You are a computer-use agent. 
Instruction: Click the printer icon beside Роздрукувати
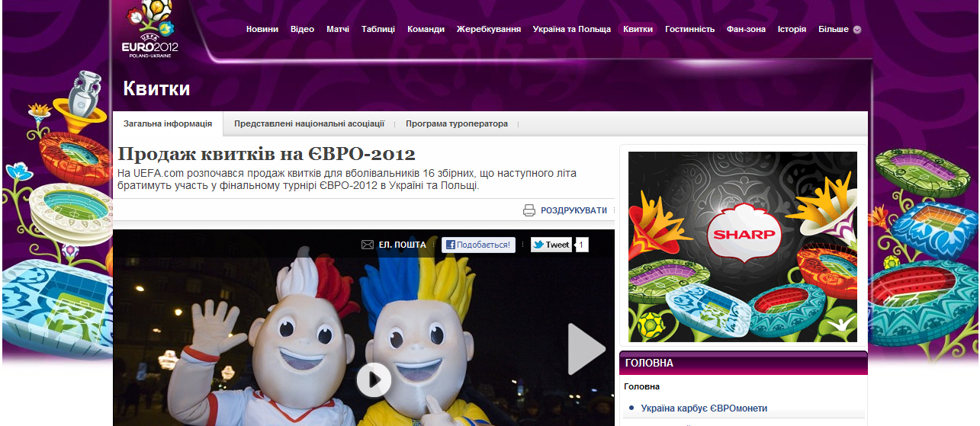click(x=529, y=210)
